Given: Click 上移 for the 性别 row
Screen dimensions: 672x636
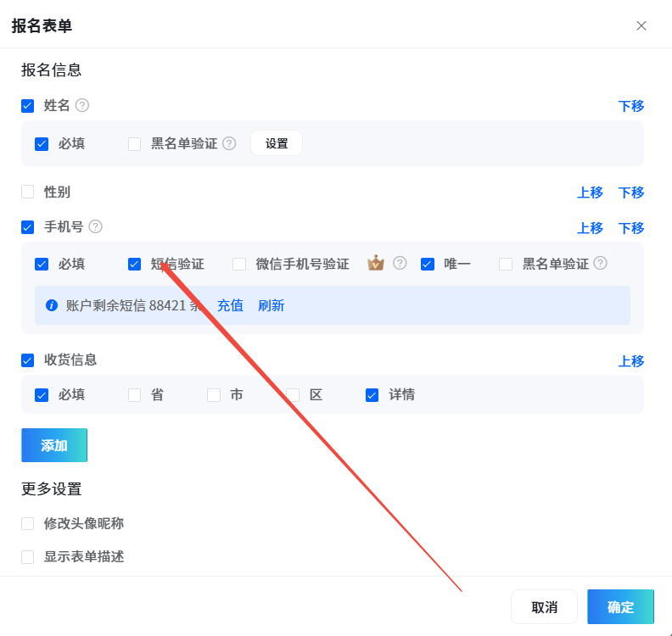Looking at the screenshot, I should pos(590,192).
